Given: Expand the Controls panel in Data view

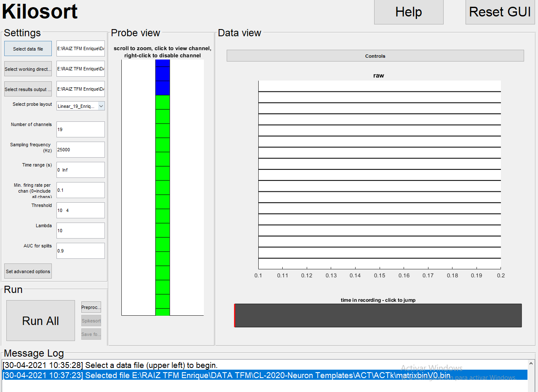Looking at the screenshot, I should click(375, 55).
